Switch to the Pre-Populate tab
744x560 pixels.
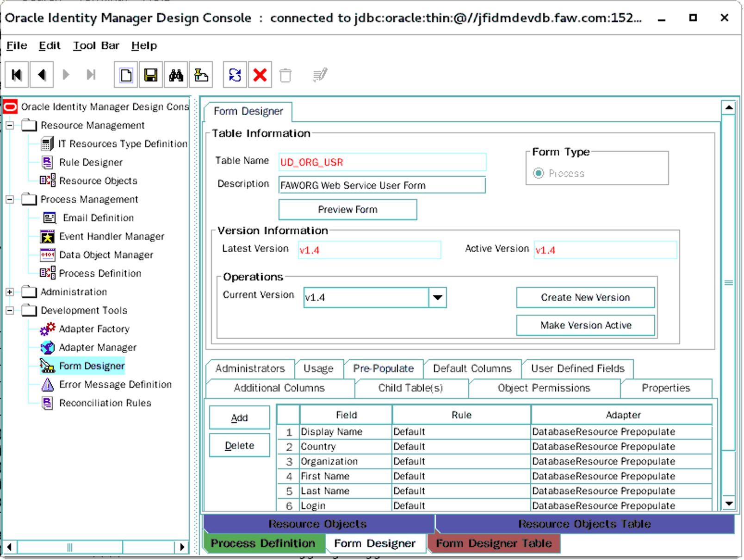click(x=384, y=369)
